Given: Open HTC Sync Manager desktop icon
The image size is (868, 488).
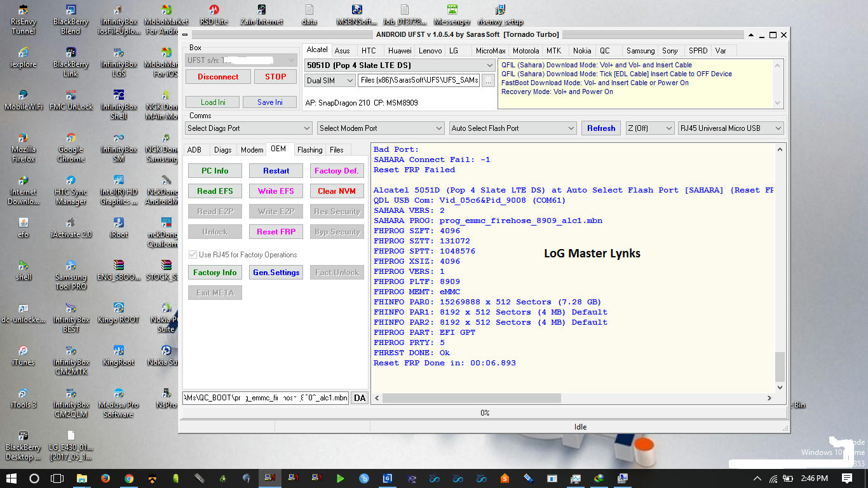Looking at the screenshot, I should pyautogui.click(x=71, y=189).
